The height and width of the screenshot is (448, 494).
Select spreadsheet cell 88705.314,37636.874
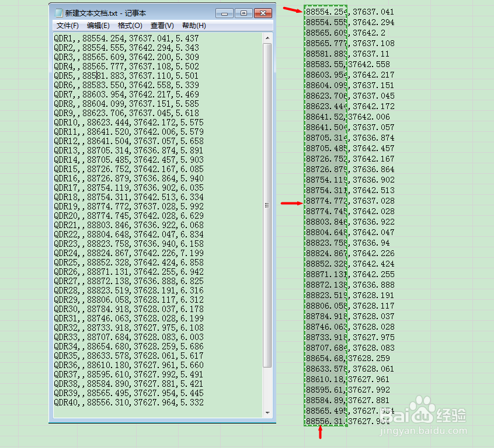click(326, 138)
